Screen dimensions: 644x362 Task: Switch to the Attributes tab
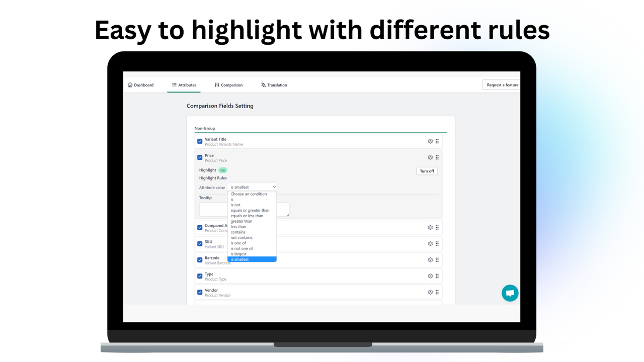(x=184, y=85)
